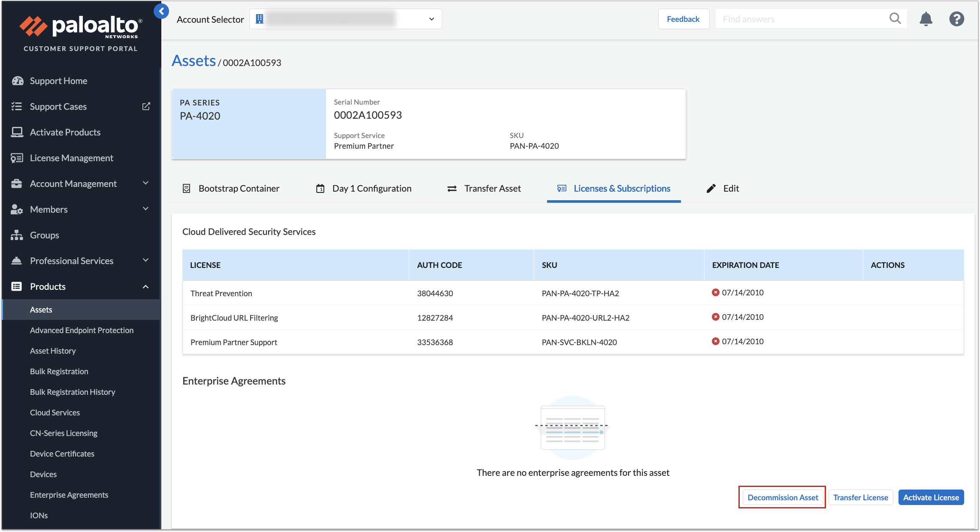Expand Professional Services menu

pos(145,261)
